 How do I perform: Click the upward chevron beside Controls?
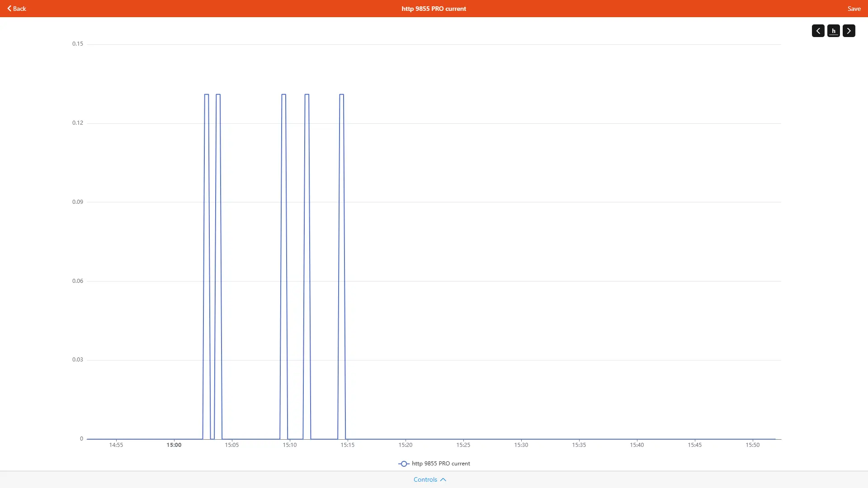[443, 479]
